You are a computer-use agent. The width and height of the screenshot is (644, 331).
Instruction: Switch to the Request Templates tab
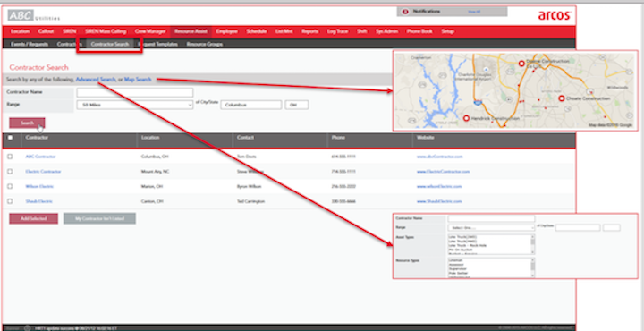[158, 45]
